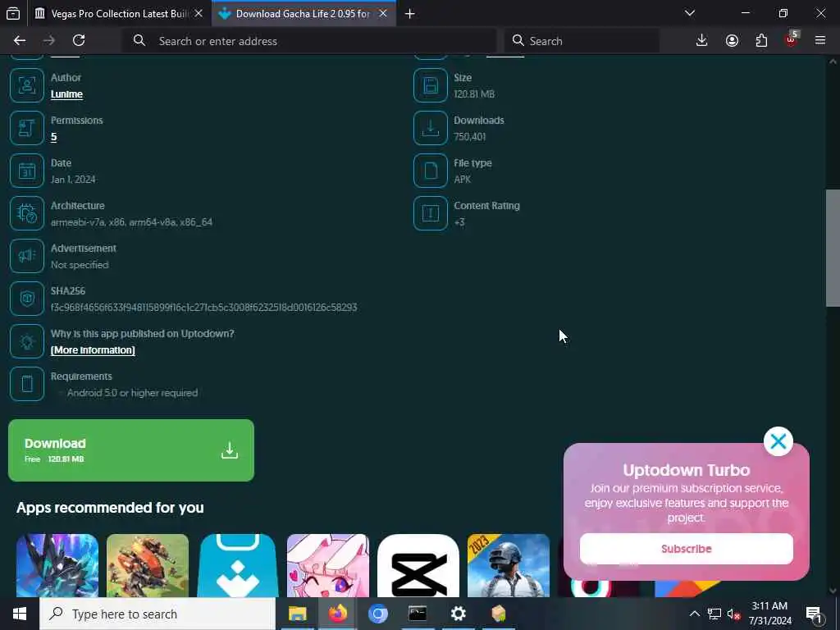840x630 pixels.
Task: Open a new browser tab
Action: [410, 14]
